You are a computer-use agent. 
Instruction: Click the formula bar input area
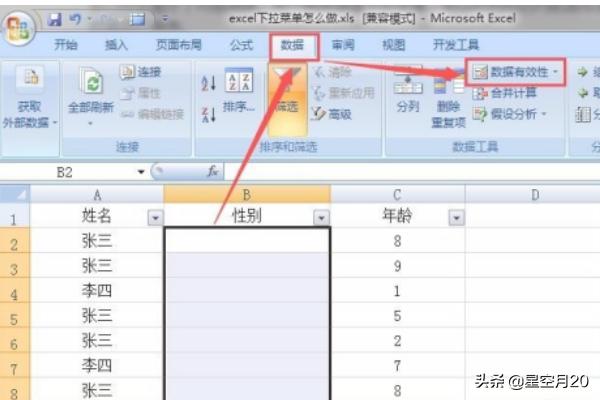(x=412, y=172)
